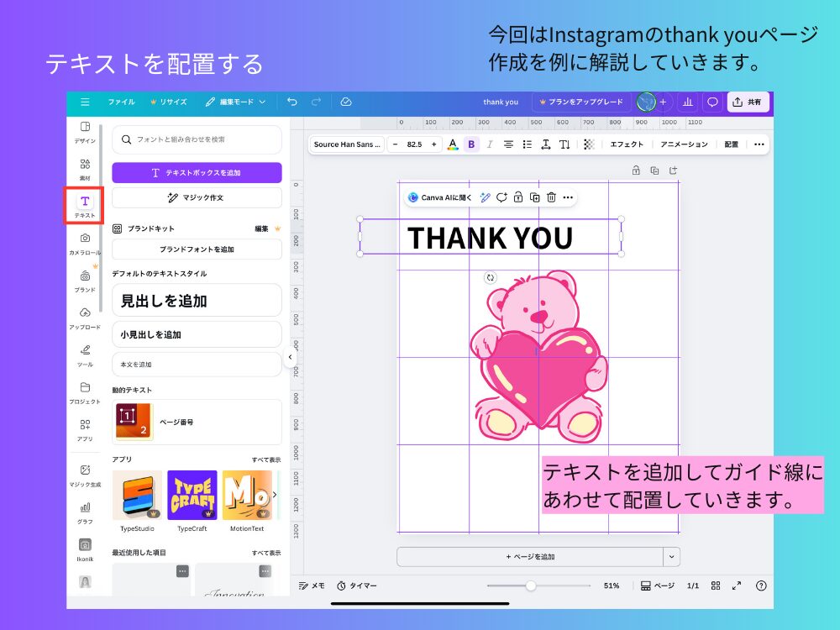
Task: Click the vertical text icon in the toolbar
Action: point(565,144)
